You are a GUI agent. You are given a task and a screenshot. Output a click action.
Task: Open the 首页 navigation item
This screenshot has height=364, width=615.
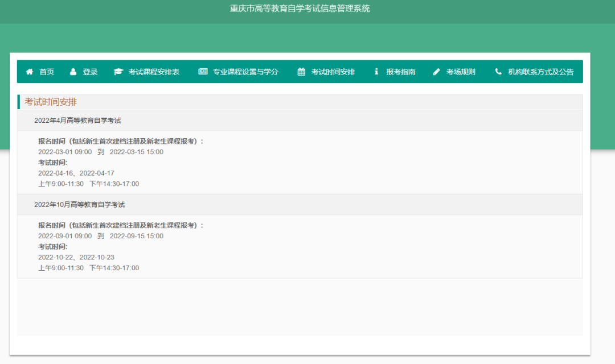pyautogui.click(x=46, y=72)
